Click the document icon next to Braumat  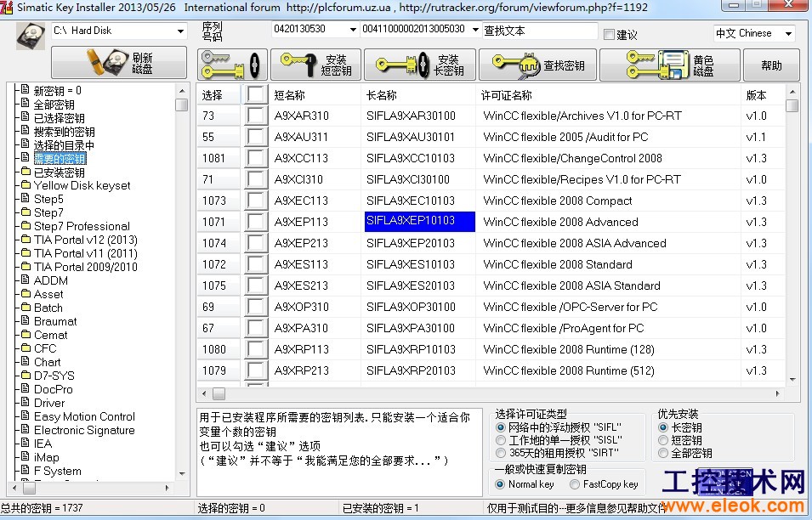(25, 320)
